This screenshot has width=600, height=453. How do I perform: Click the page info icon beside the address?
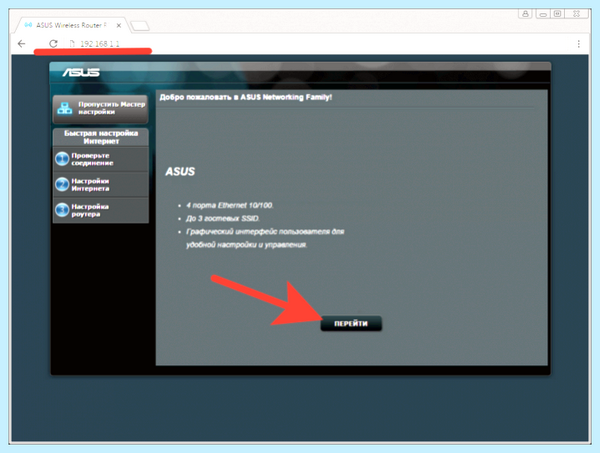coord(72,44)
